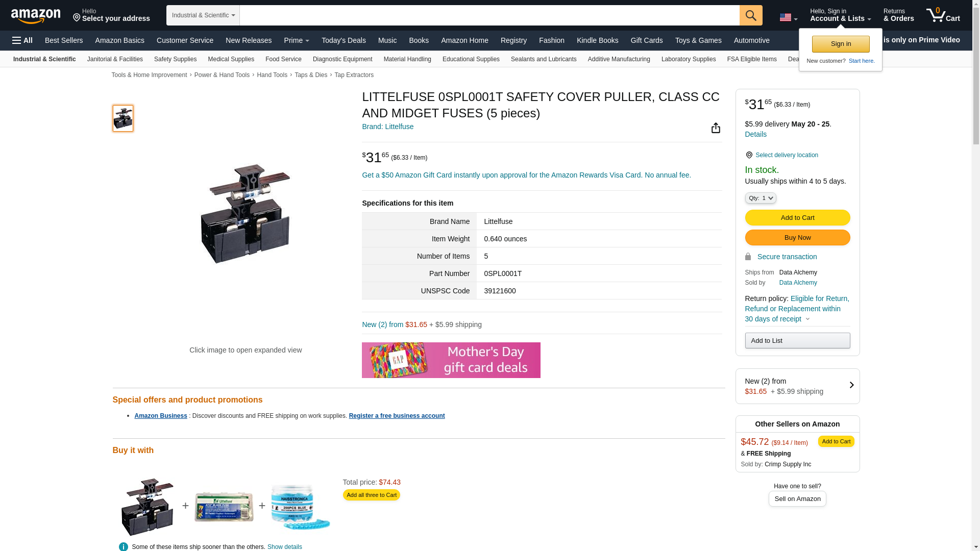The height and width of the screenshot is (551, 980).
Task: Click the Sign in button
Action: 841,44
